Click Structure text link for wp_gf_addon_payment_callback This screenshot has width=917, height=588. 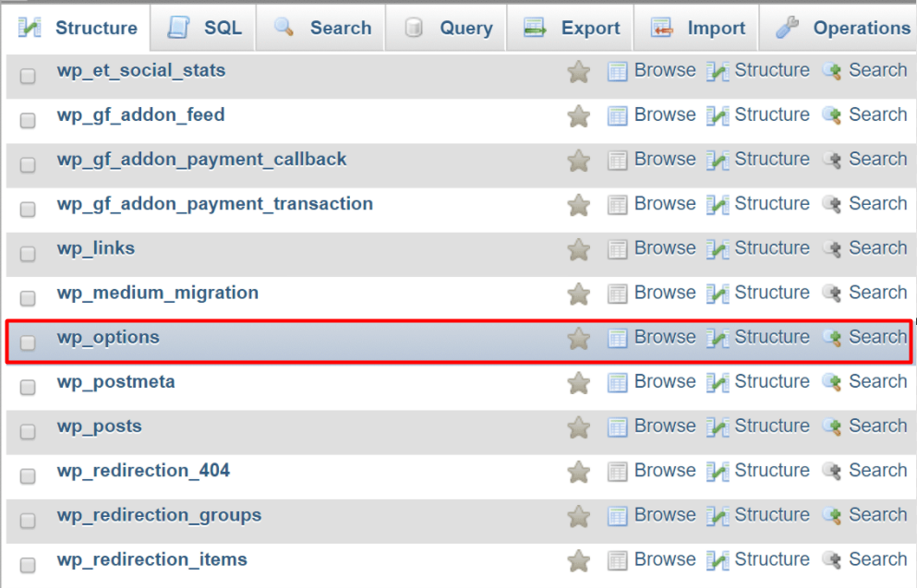coord(772,159)
